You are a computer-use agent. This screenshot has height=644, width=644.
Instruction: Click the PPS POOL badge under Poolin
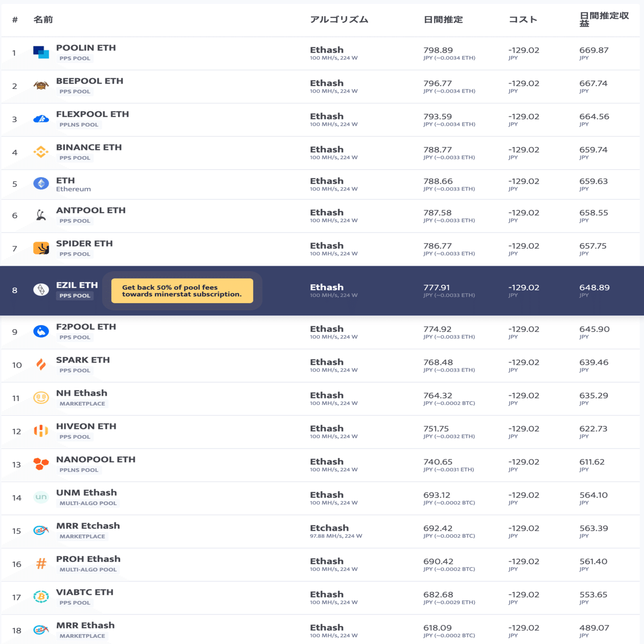pyautogui.click(x=75, y=58)
